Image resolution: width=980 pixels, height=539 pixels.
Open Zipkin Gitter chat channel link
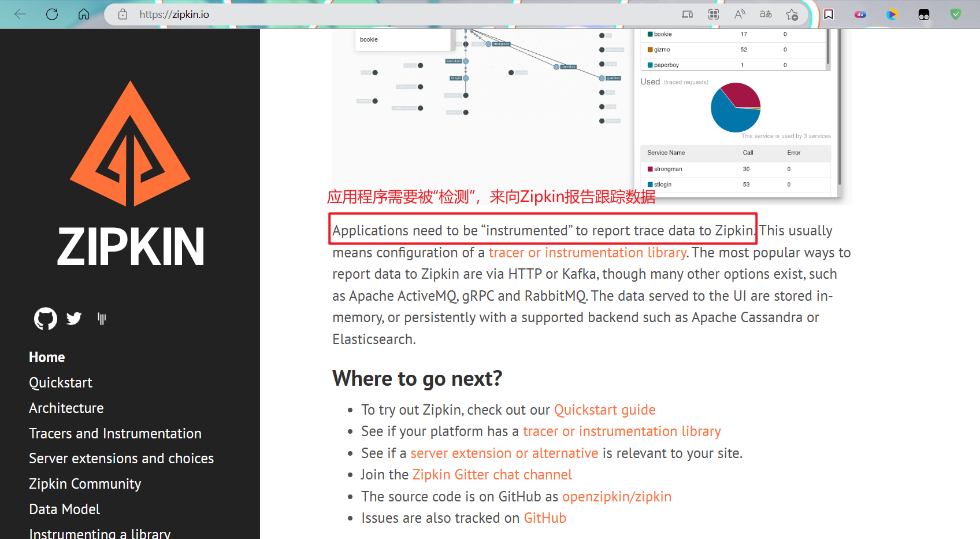tap(492, 475)
